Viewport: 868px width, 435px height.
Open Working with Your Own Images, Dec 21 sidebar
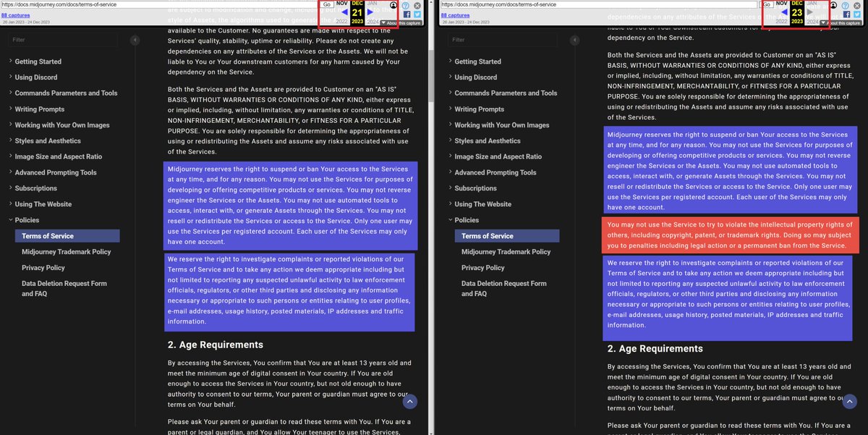62,125
